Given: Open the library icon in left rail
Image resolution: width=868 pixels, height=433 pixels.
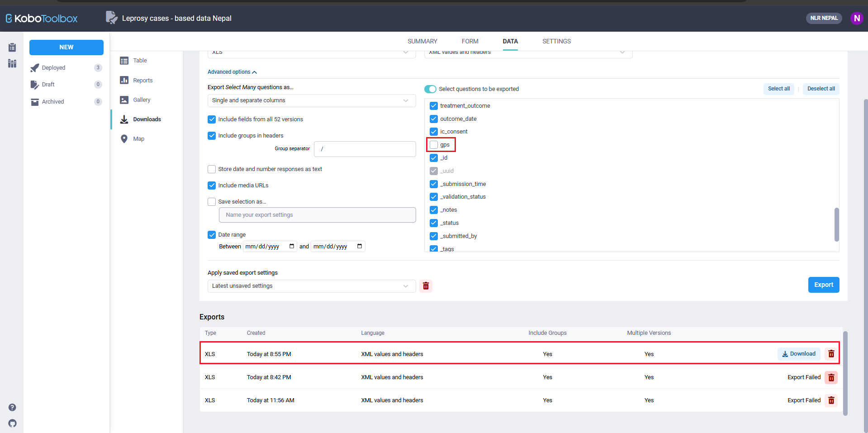Looking at the screenshot, I should point(12,64).
